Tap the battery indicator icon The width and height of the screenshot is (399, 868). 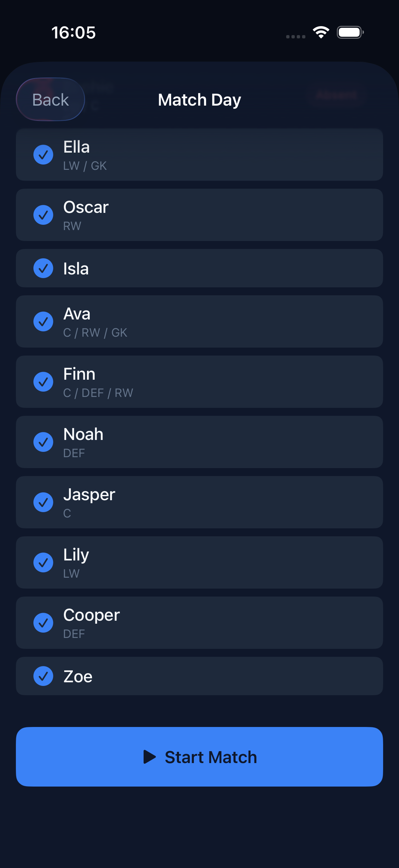[350, 32]
